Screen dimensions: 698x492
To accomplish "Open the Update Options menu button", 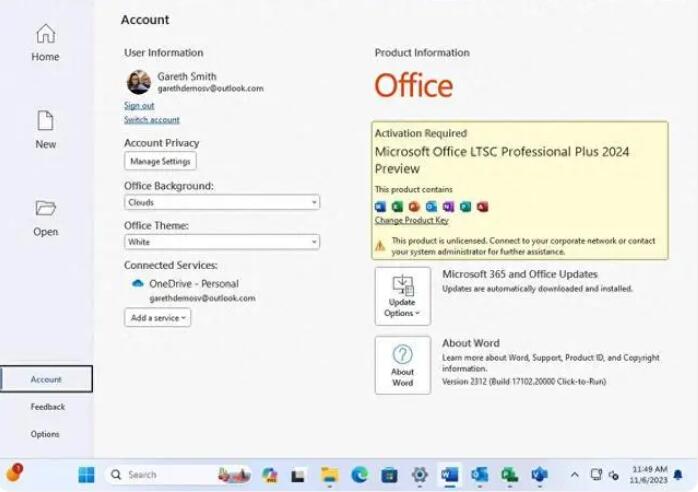I will point(402,296).
